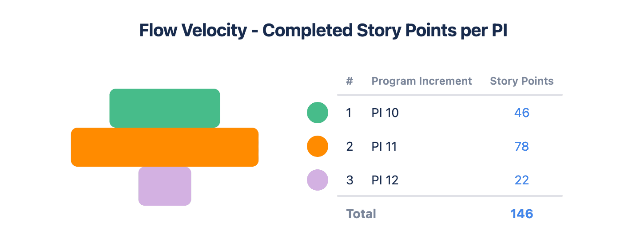Click the Program Increment column header
Screen dimensions: 644x250
pos(421,81)
